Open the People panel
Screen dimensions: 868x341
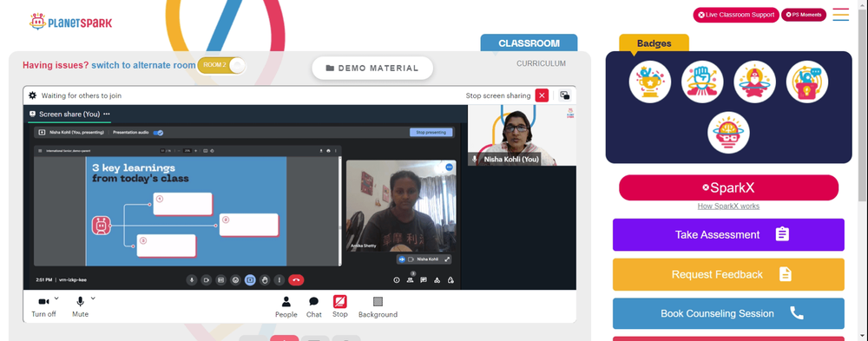coord(286,306)
